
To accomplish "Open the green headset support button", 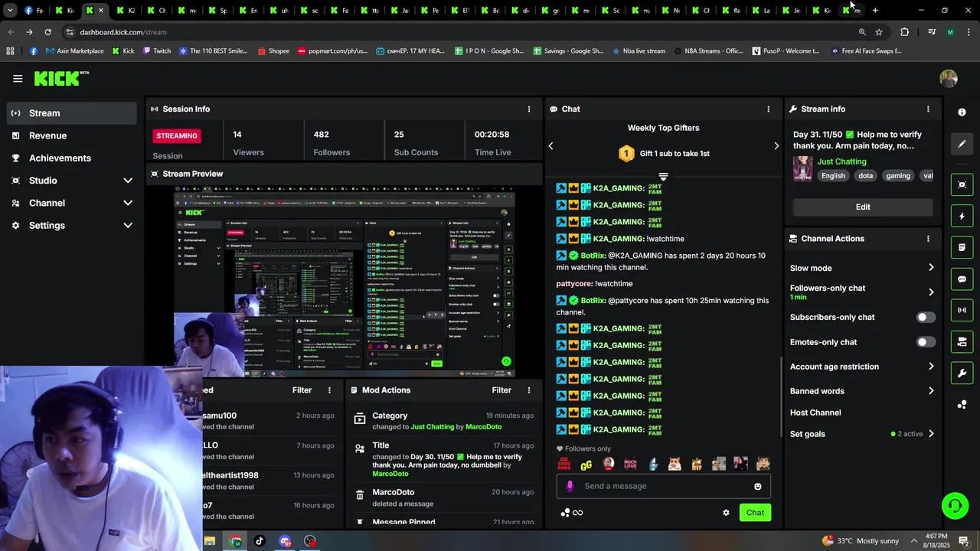I will pos(955,506).
